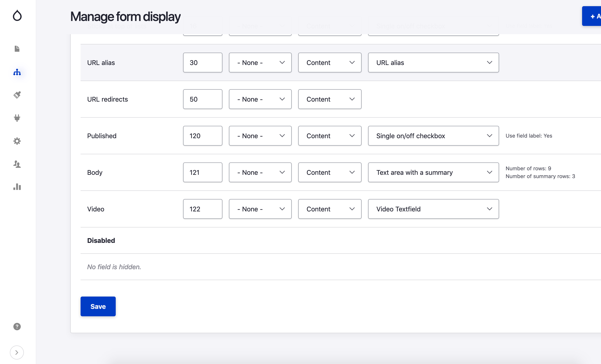Change the URL alias region dropdown from Content
Viewport: 601px width, 364px height.
tap(329, 63)
